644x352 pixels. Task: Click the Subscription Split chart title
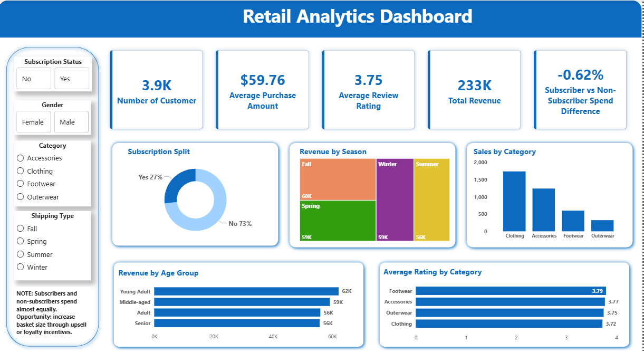(x=159, y=151)
